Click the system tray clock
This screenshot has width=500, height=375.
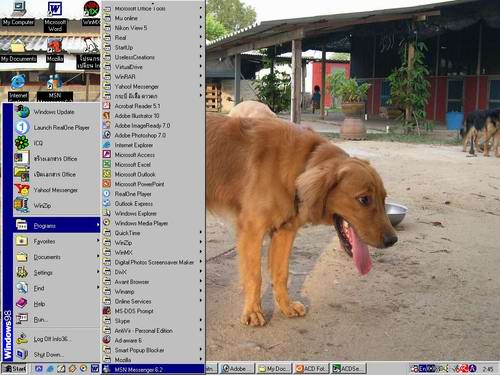pyautogui.click(x=488, y=369)
